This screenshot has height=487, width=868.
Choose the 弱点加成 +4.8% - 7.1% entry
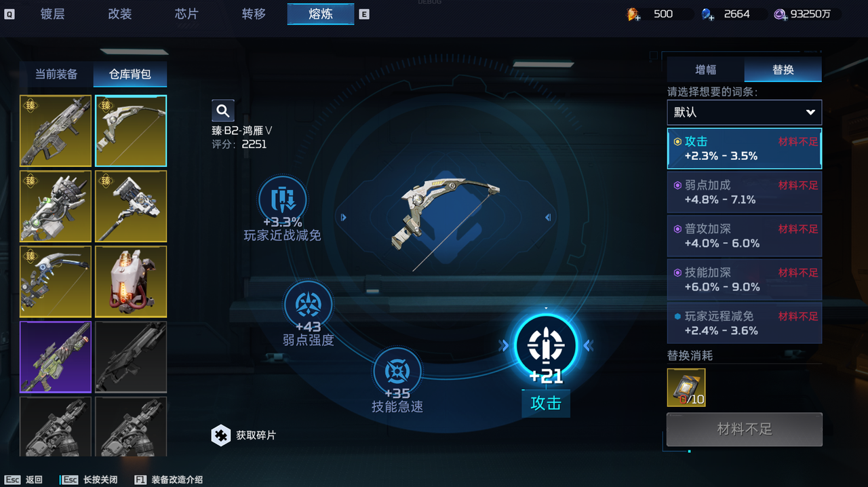pos(745,192)
